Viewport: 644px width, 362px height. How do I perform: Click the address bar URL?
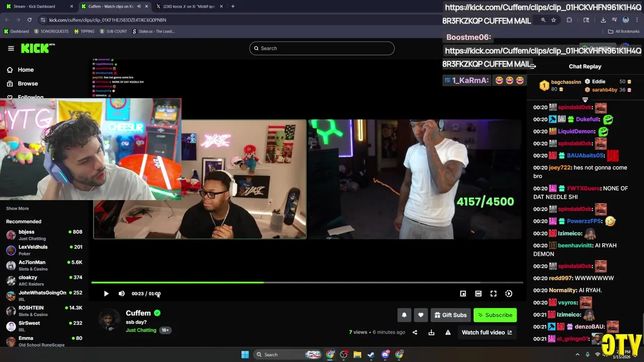click(x=108, y=20)
